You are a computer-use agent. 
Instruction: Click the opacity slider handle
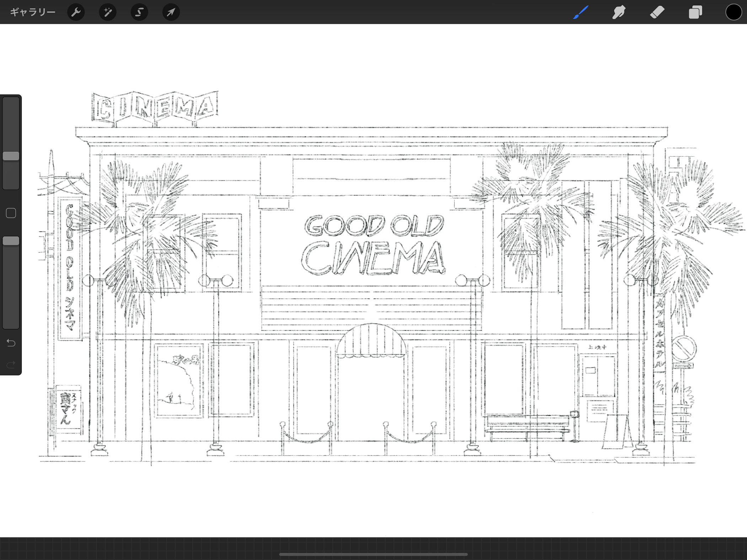pos(11,241)
